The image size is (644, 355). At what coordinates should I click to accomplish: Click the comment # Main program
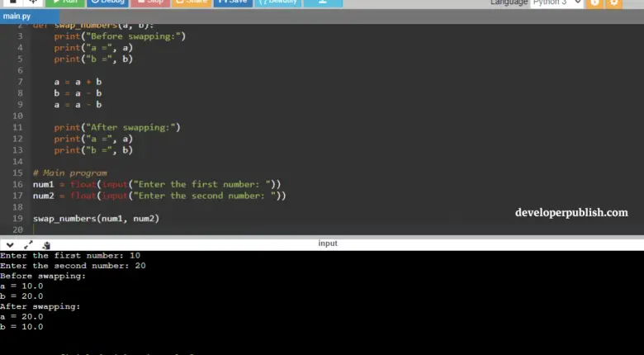pos(70,173)
